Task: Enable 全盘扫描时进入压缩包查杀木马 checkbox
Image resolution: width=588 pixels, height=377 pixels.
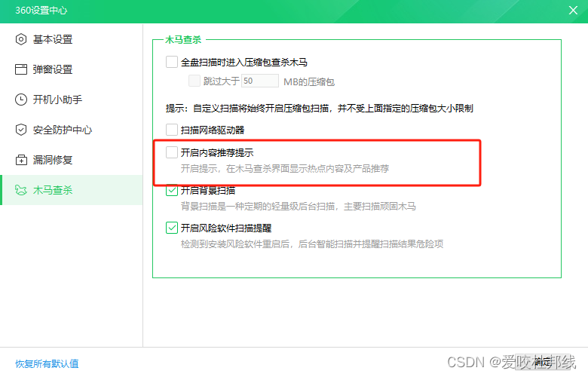Action: point(172,62)
